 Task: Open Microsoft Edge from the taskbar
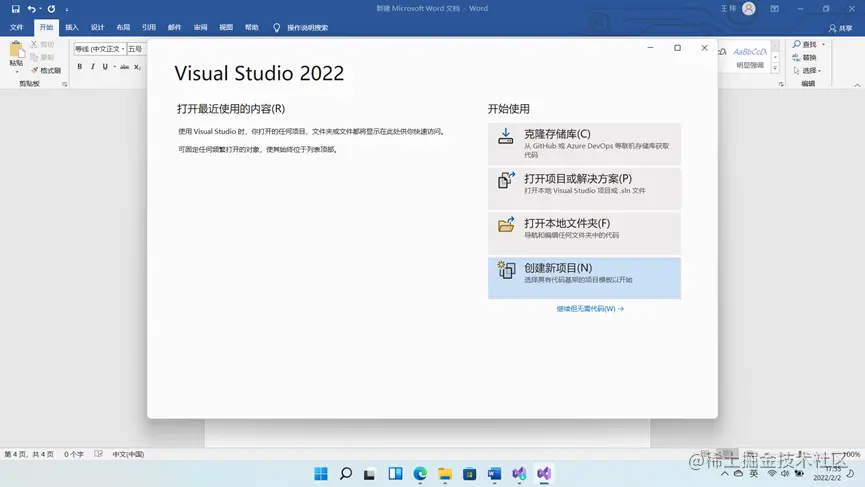(420, 474)
